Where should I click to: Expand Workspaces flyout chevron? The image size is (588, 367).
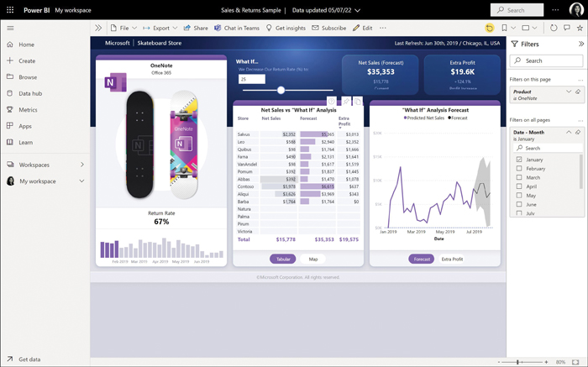click(x=82, y=165)
